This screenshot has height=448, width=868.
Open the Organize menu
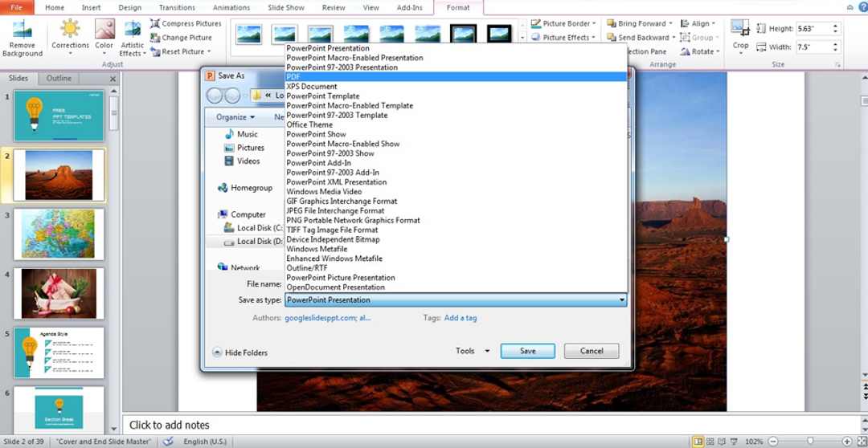(235, 116)
